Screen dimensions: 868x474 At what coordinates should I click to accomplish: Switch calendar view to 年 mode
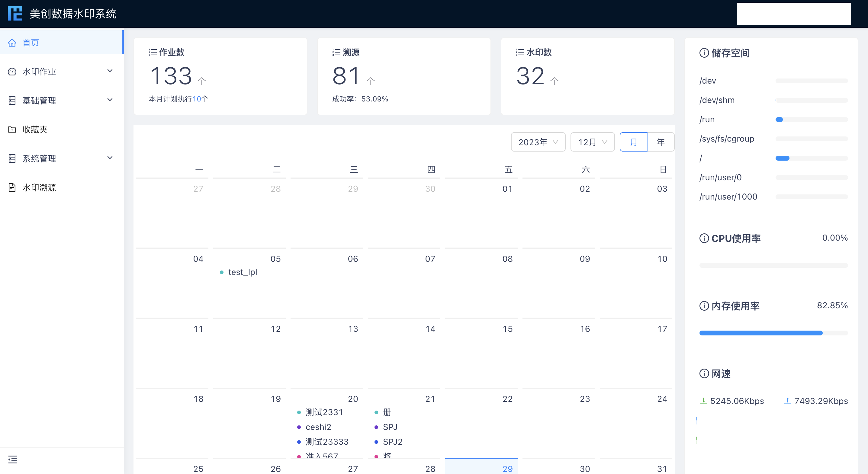(x=661, y=142)
